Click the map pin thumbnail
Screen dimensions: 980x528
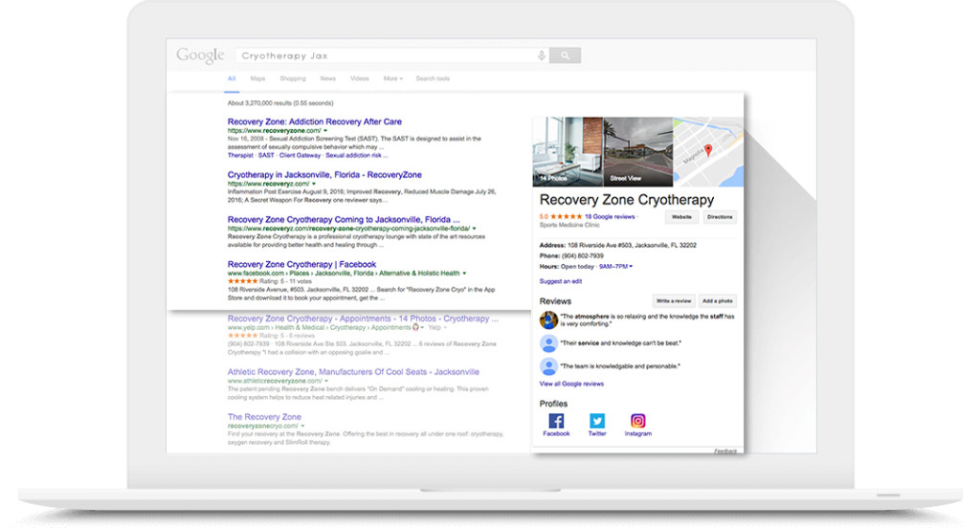tap(708, 152)
